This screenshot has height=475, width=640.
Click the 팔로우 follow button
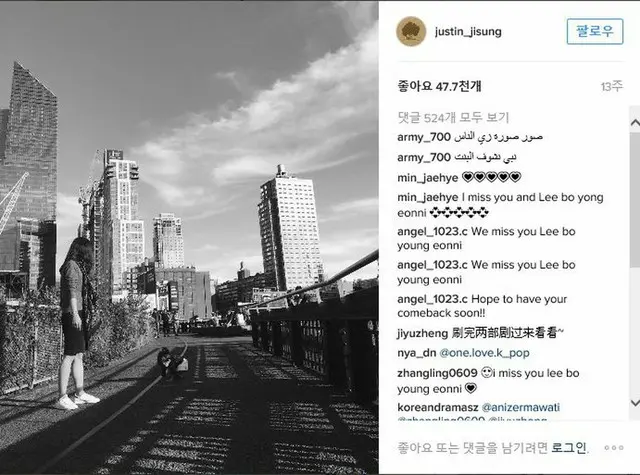[x=595, y=31]
